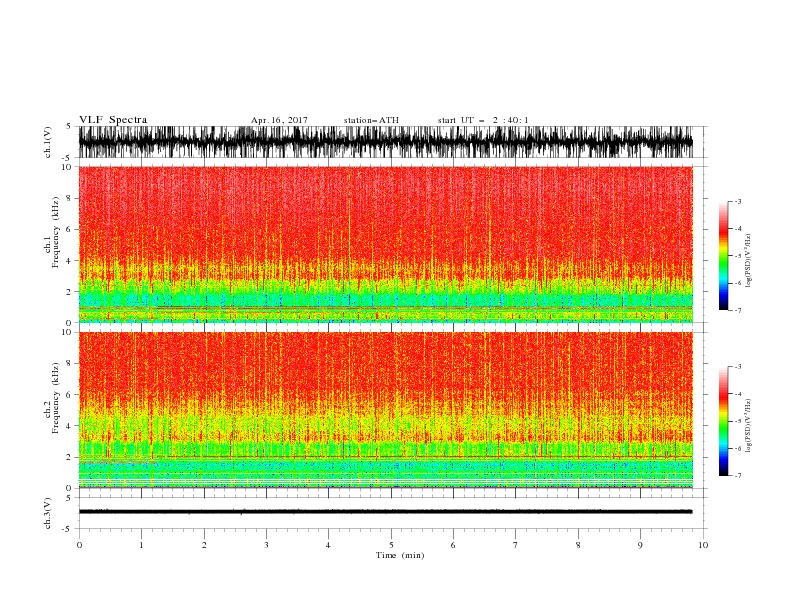Click the "-7" value on ch.2 colorbar
The image size is (792, 612).
[x=738, y=476]
